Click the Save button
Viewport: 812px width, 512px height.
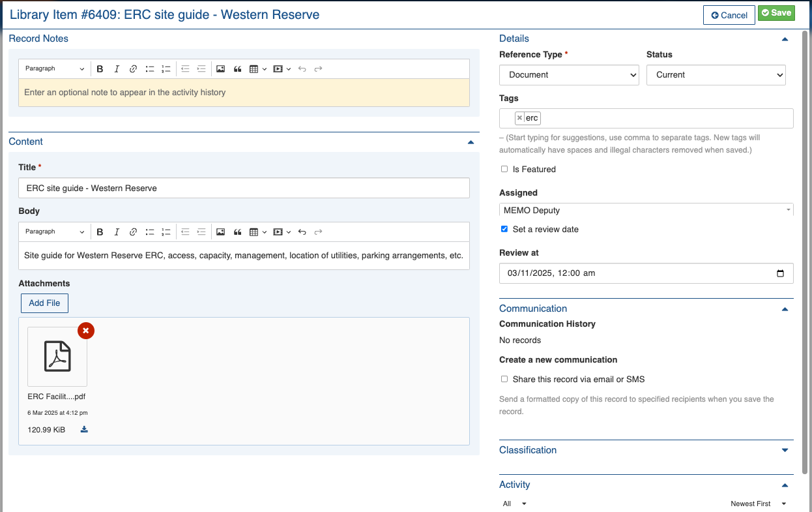click(776, 14)
